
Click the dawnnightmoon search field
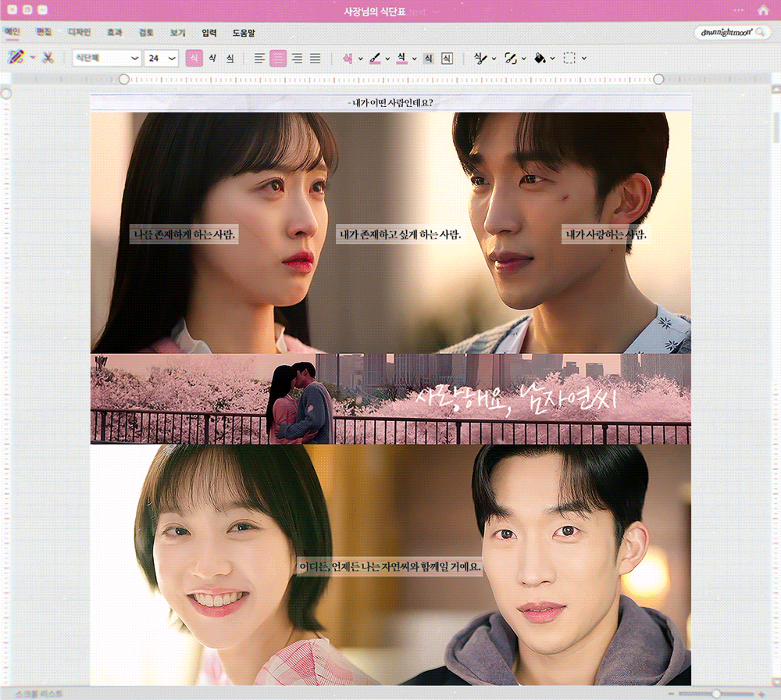(x=731, y=32)
